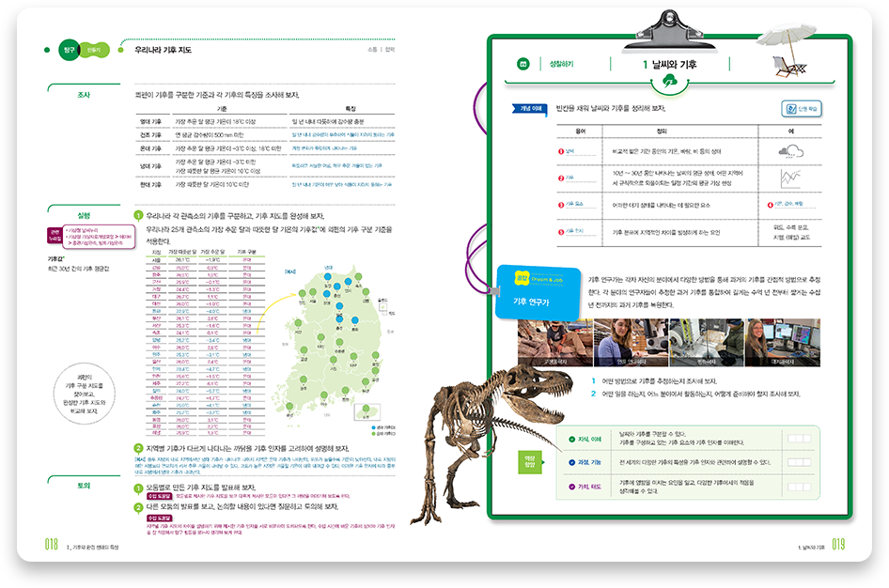Image resolution: width=889 pixels, height=588 pixels.
Task: Click the blue 기후 연구가 card
Action: (538, 293)
